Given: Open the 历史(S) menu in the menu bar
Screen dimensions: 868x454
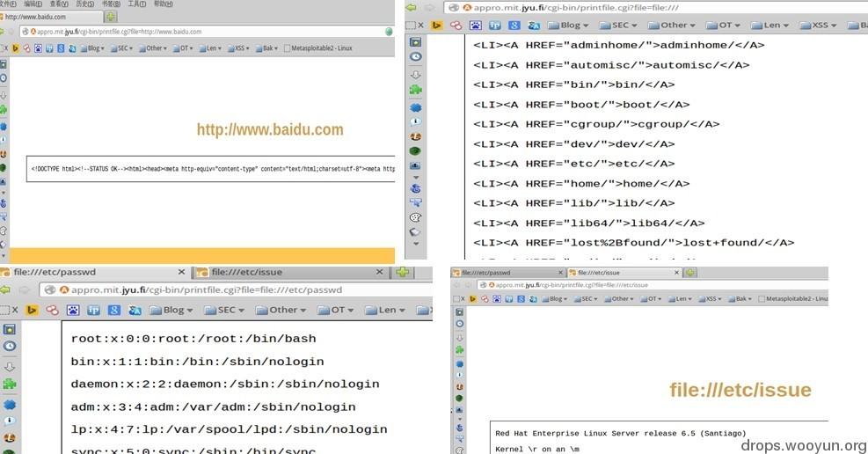Looking at the screenshot, I should (x=84, y=4).
